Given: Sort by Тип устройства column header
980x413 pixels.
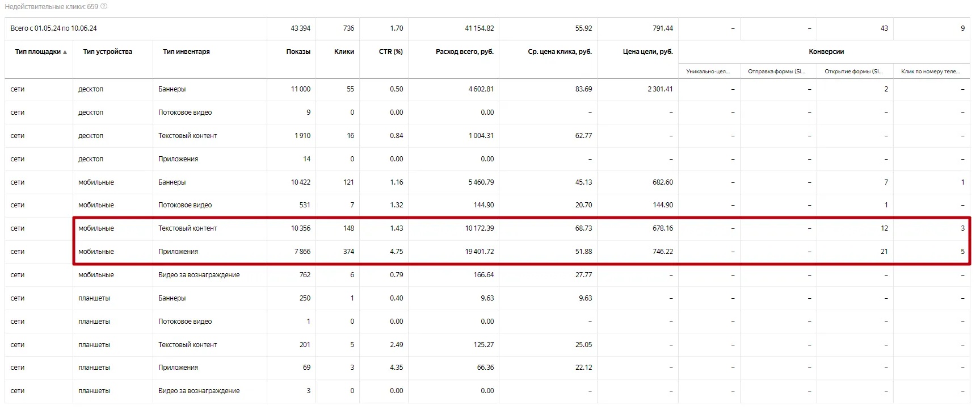Looking at the screenshot, I should coord(107,52).
